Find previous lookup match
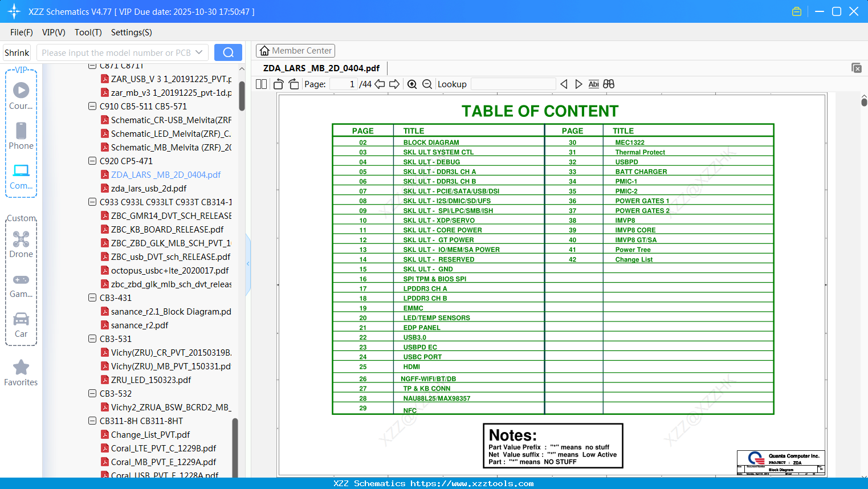The width and height of the screenshot is (868, 489). [564, 84]
